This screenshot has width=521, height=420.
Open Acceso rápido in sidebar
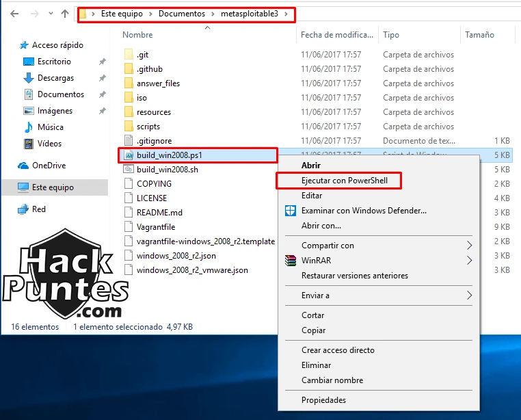pyautogui.click(x=58, y=45)
